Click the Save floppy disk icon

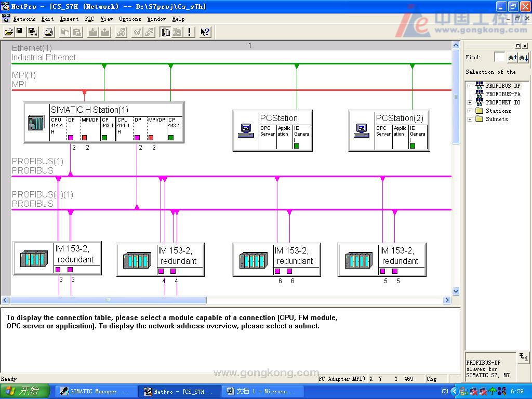pyautogui.click(x=19, y=32)
